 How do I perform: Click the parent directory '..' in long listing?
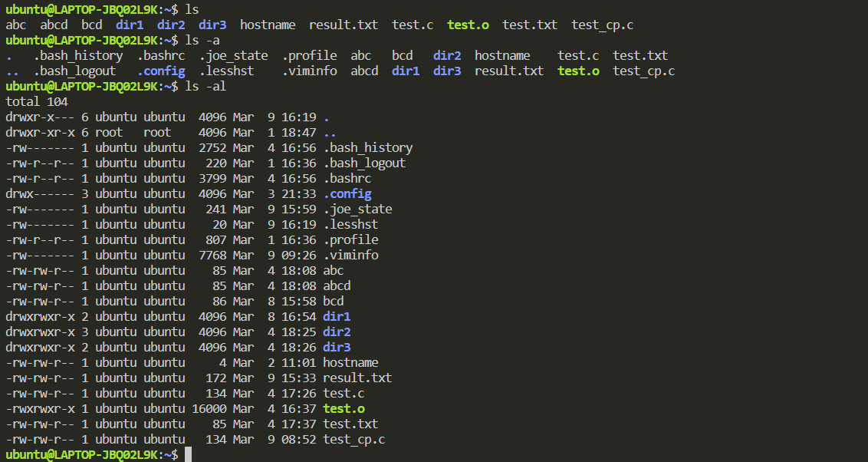(x=330, y=133)
